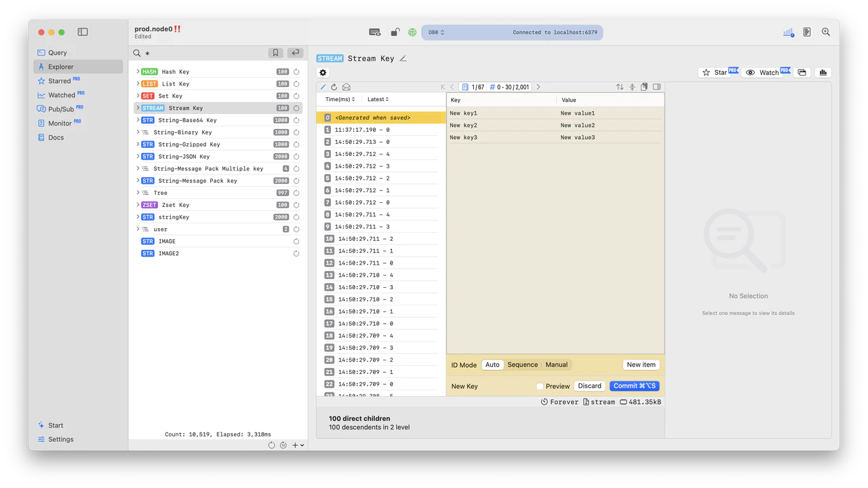Image resolution: width=868 pixels, height=488 pixels.
Task: Click the New item button
Action: click(640, 364)
